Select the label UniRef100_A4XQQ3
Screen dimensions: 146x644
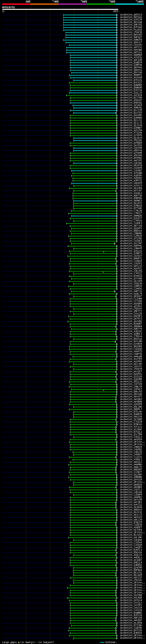(131, 399)
